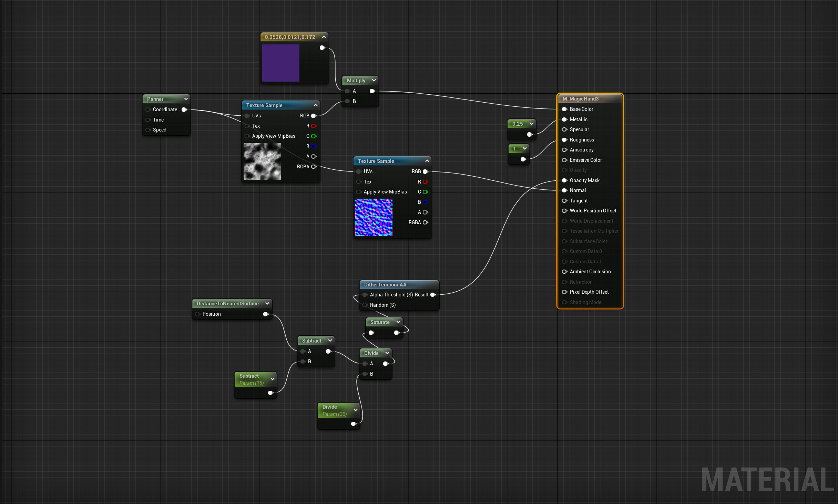Click first Texture Sample green G output pin
Viewport: 838px width, 504px height.
(314, 136)
